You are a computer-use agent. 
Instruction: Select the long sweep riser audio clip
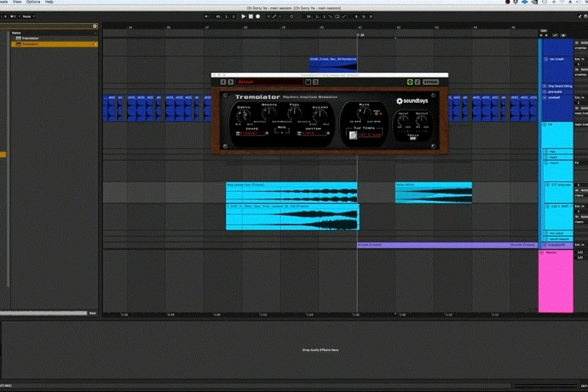pos(292,193)
